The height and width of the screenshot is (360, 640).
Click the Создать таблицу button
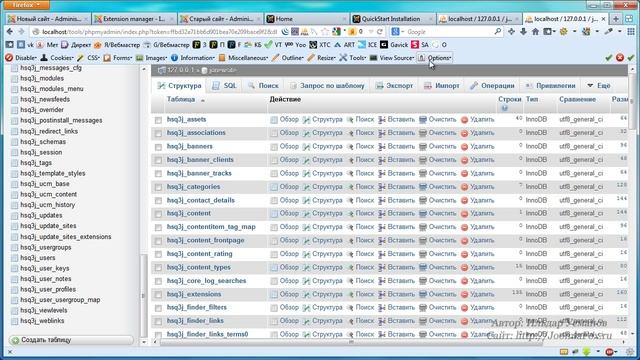(x=71, y=340)
